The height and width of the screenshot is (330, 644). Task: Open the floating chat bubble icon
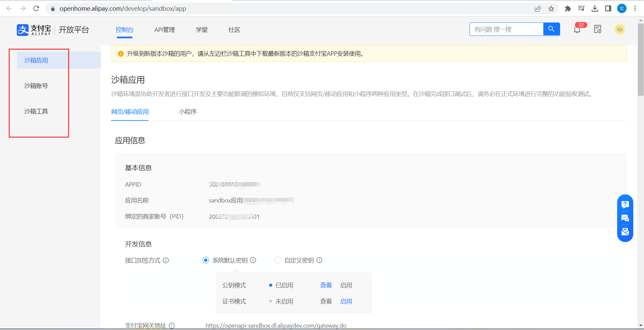click(625, 218)
